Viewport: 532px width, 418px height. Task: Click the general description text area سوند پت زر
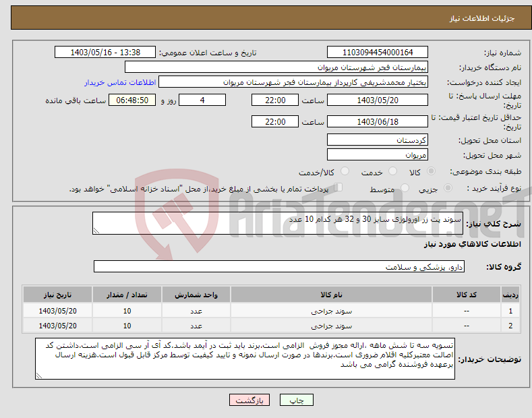(x=278, y=223)
